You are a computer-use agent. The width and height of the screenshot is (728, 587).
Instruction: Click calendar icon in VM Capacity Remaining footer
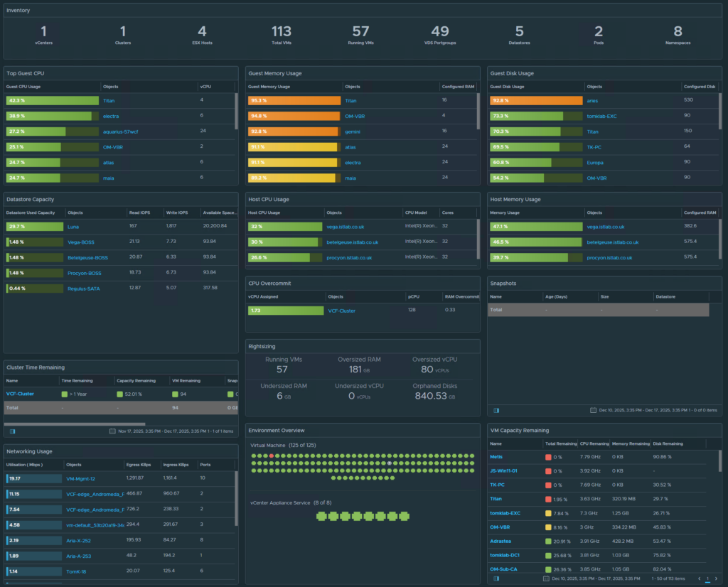click(545, 578)
